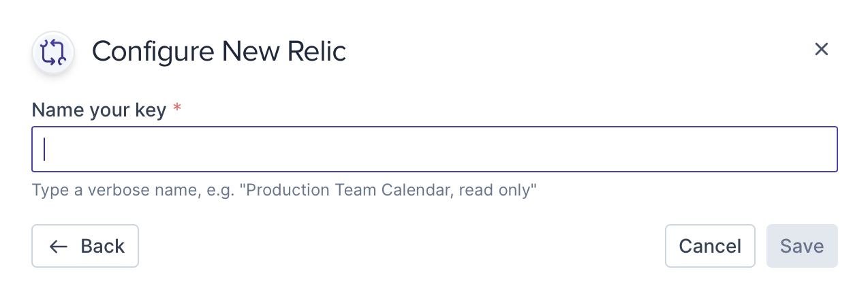Click the red required asterisk
Screen dimensions: 868x297
[x=177, y=110]
